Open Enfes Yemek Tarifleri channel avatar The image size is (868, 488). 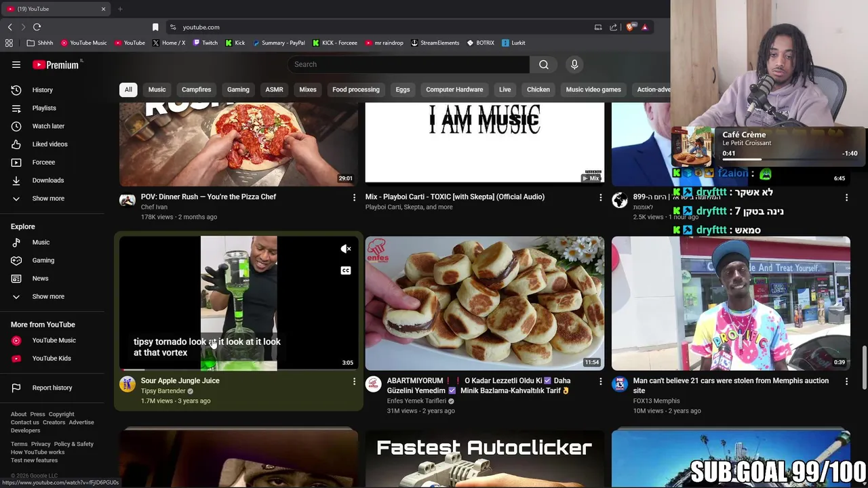coord(374,384)
